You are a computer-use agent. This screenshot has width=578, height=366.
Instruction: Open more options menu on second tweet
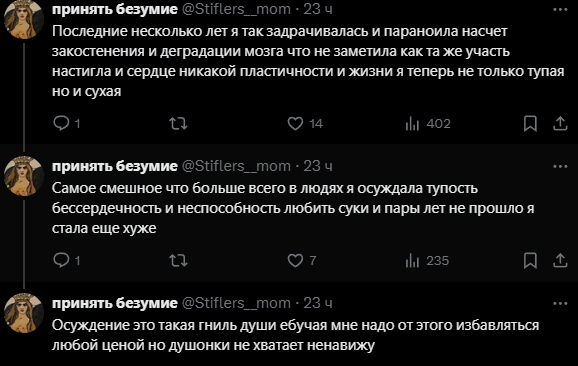tap(560, 166)
